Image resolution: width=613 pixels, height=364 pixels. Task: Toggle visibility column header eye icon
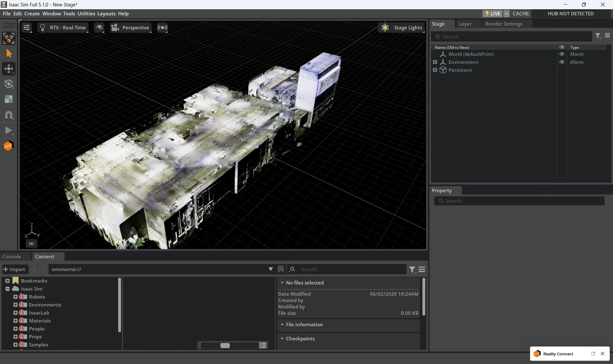point(562,47)
